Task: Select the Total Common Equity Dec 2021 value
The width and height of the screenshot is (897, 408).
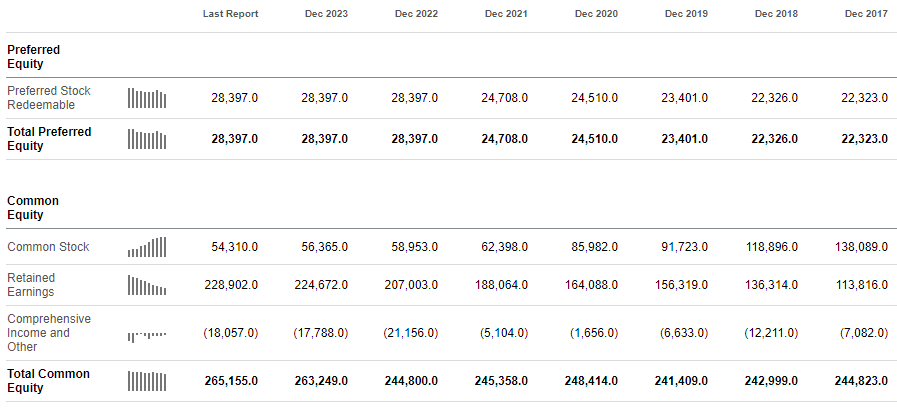Action: pos(497,381)
